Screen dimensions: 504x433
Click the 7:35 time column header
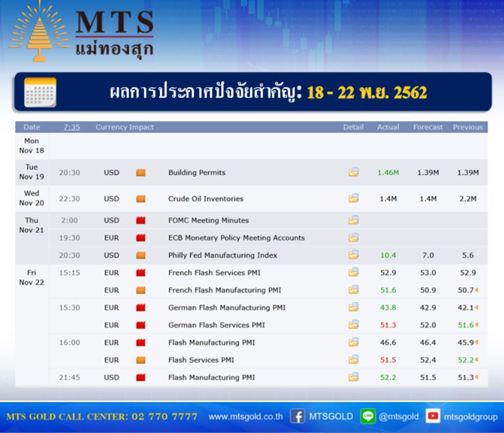[x=71, y=127]
